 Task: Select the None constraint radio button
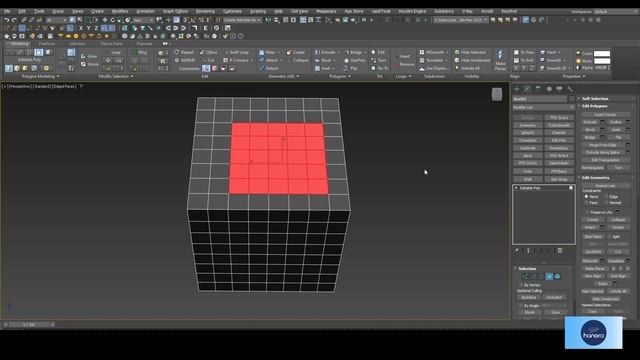tap(587, 197)
